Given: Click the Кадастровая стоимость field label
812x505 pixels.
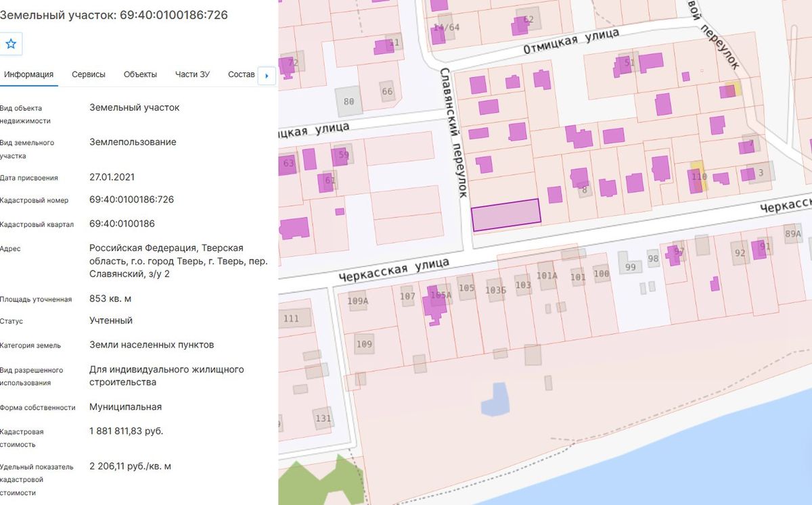Looking at the screenshot, I should [x=22, y=438].
